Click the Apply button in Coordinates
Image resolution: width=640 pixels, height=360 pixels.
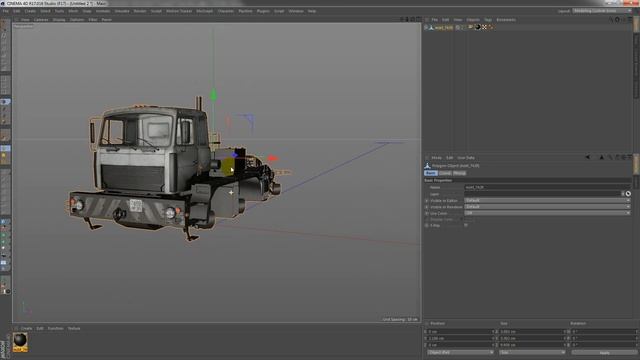tap(604, 352)
